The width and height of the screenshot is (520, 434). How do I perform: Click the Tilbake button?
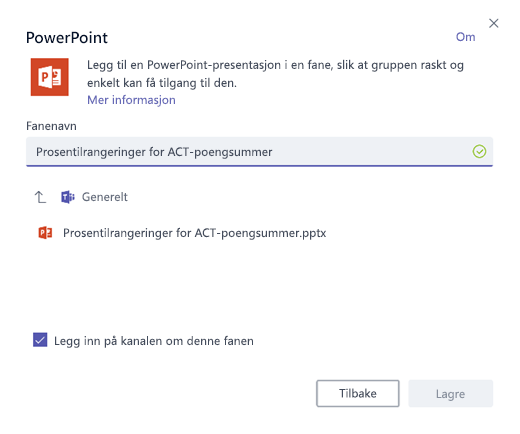point(358,393)
